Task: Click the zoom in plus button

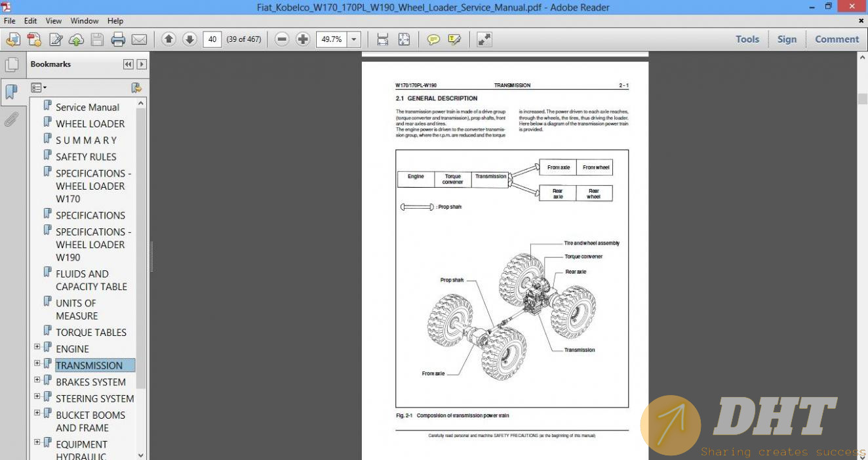Action: pos(303,39)
